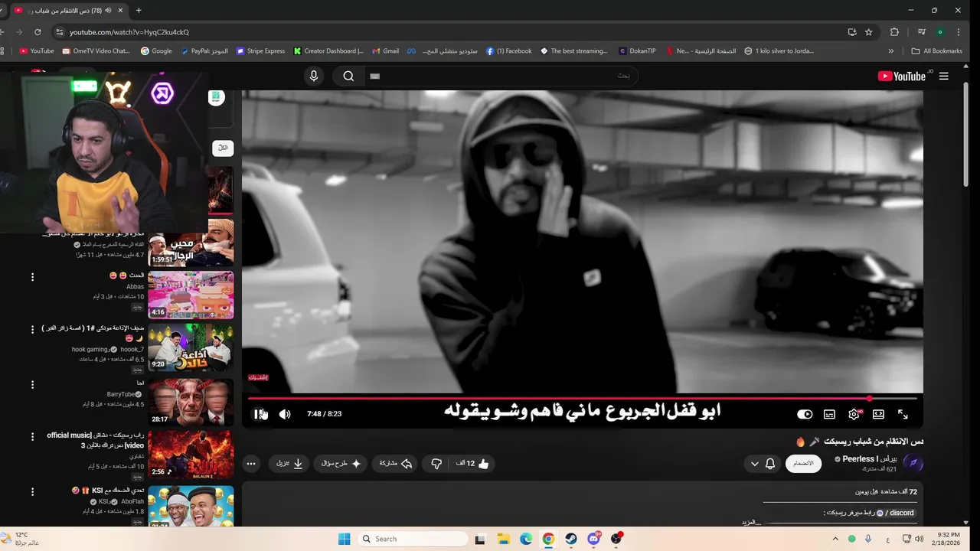Image resolution: width=980 pixels, height=551 pixels.
Task: Open the Windows Start menu
Action: tap(345, 539)
